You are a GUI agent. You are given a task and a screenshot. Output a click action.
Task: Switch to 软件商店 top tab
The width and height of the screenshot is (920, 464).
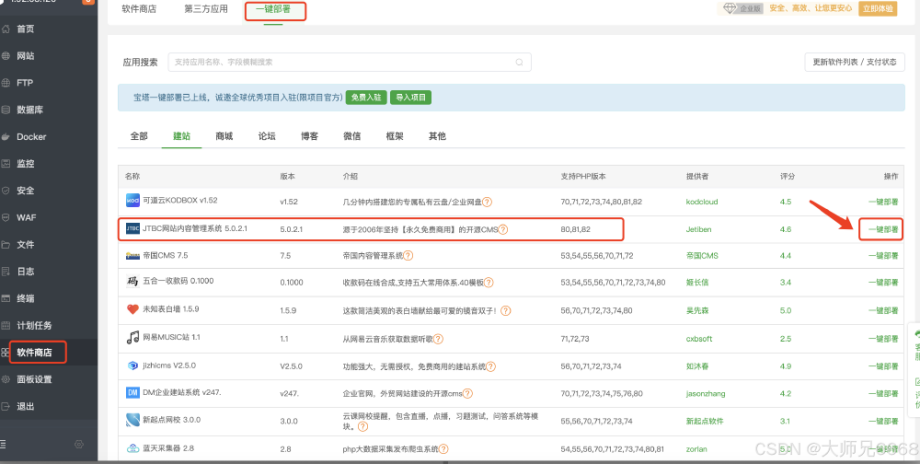(139, 9)
